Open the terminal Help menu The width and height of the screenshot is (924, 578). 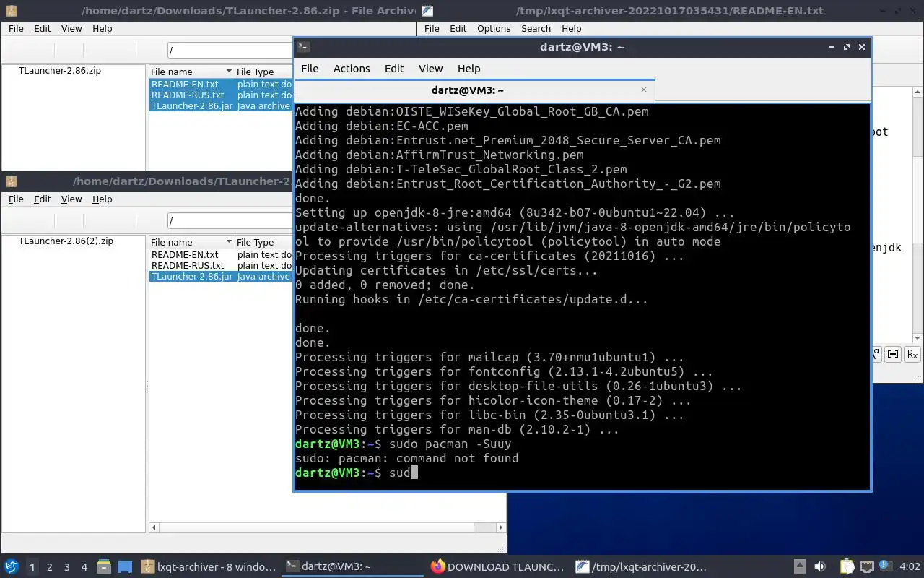[468, 69]
